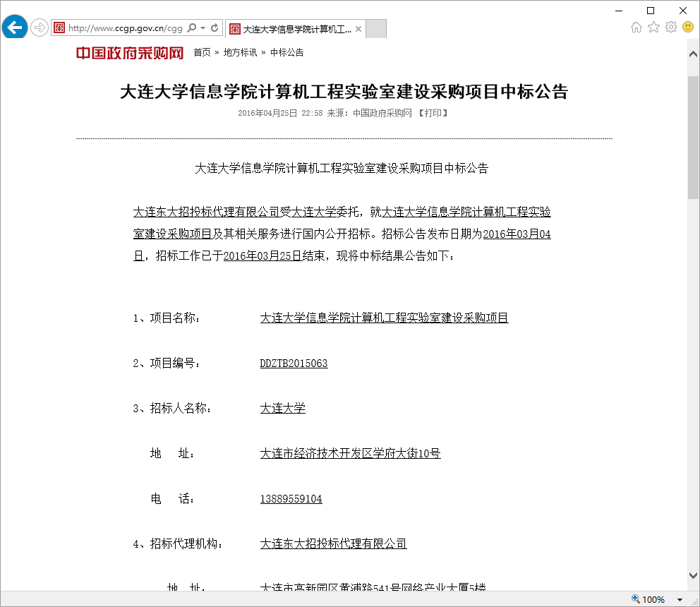This screenshot has height=607, width=700.
Task: Open the Home page icon
Action: [x=636, y=28]
